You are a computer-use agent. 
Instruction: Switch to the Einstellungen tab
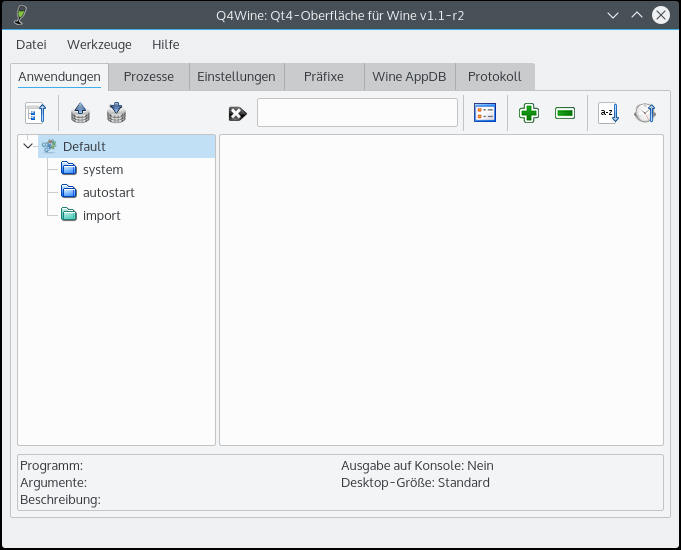[x=236, y=77]
